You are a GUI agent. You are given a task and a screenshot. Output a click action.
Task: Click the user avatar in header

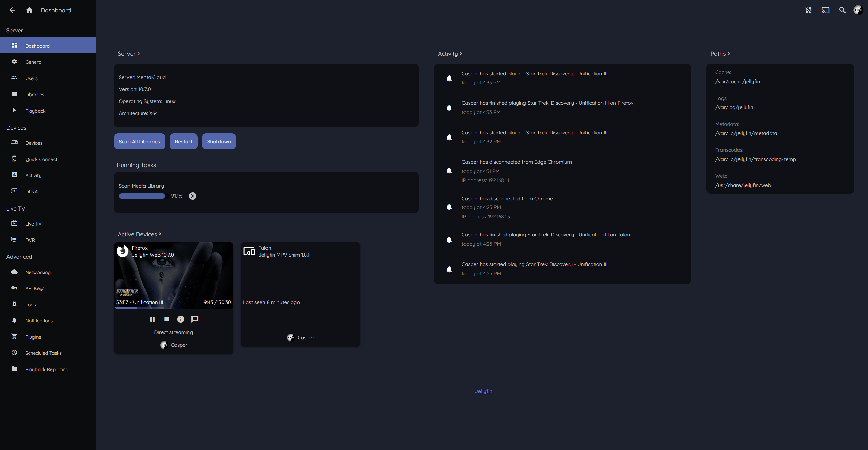[858, 10]
